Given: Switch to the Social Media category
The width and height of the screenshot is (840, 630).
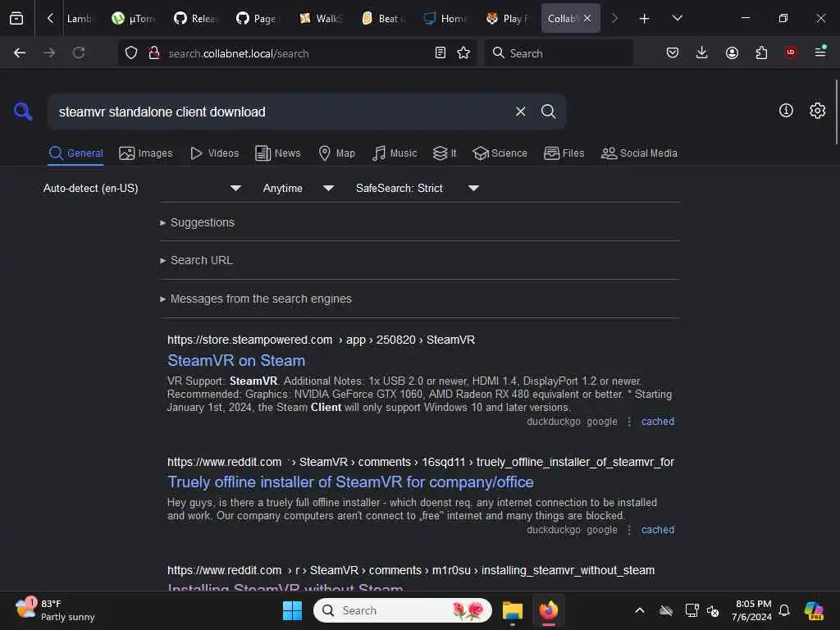Looking at the screenshot, I should point(639,153).
